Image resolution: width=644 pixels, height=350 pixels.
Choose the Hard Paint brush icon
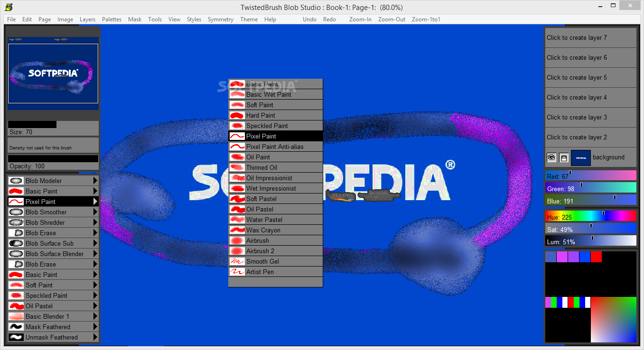tap(237, 115)
